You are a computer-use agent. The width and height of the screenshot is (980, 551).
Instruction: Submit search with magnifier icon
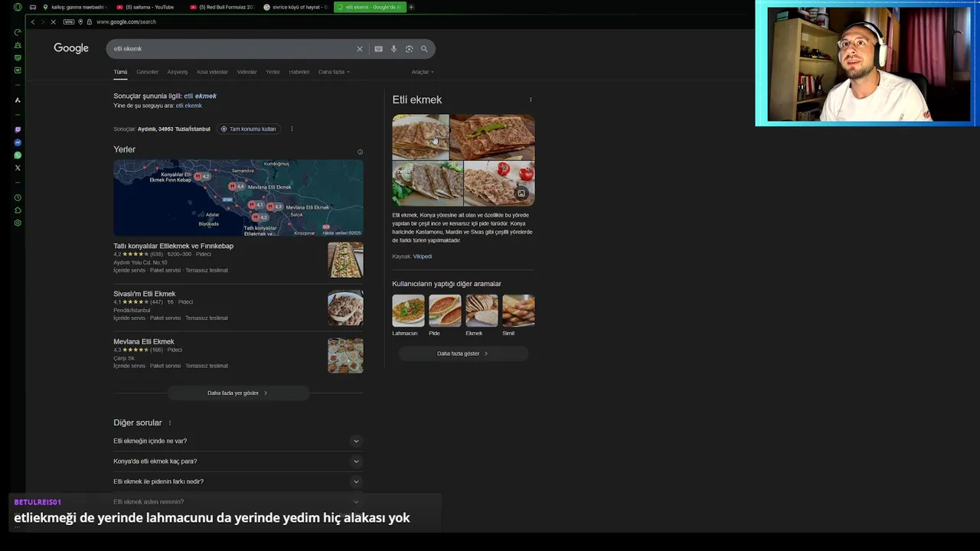[x=424, y=49]
